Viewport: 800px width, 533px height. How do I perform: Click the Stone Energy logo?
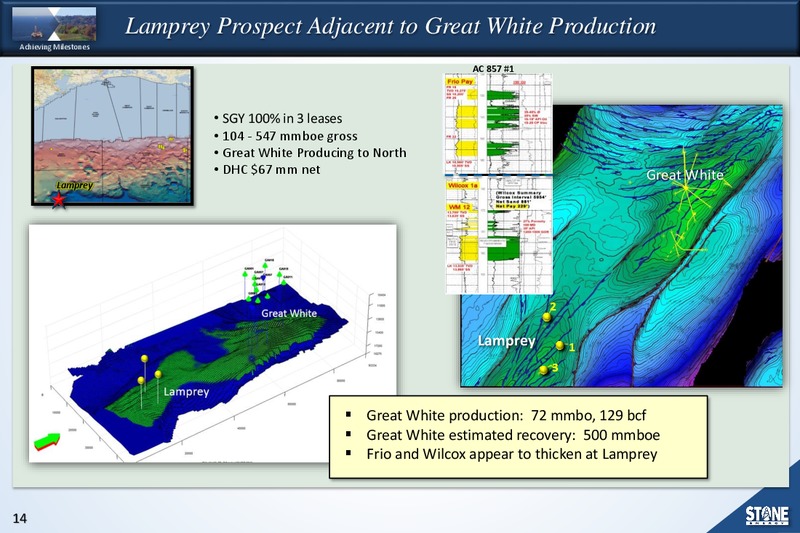tap(767, 515)
